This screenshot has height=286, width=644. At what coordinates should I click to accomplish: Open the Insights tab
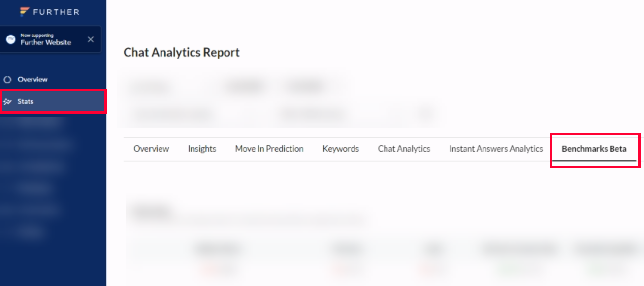(x=202, y=149)
